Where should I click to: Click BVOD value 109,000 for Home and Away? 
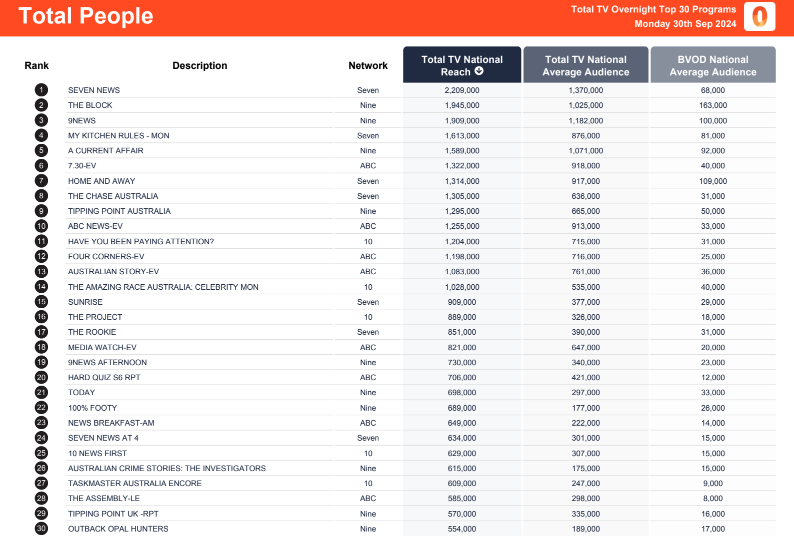coord(713,181)
